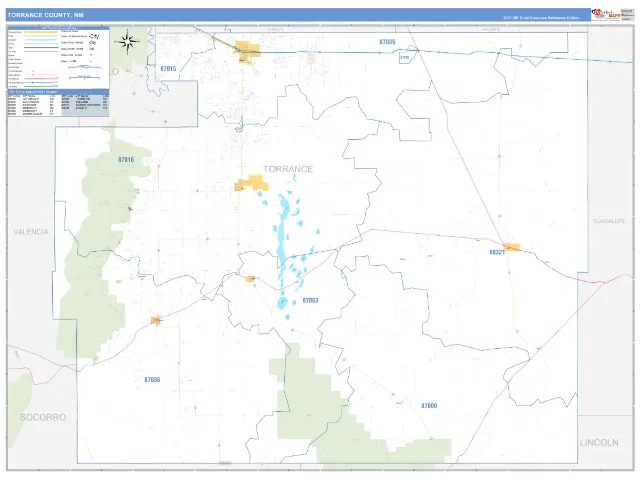Viewport: 640px width, 480px height.
Task: Click the TORRANCE county name label
Action: (x=288, y=169)
